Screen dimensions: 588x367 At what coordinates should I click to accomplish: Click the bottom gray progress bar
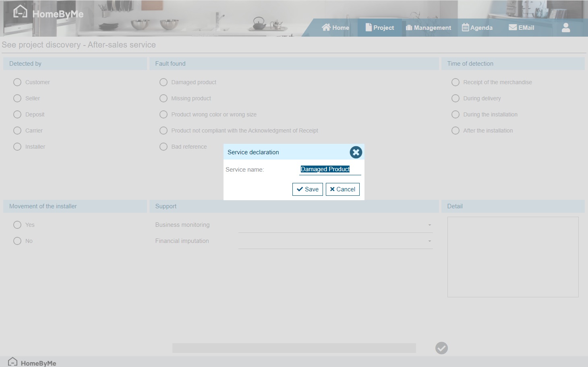coord(294,348)
